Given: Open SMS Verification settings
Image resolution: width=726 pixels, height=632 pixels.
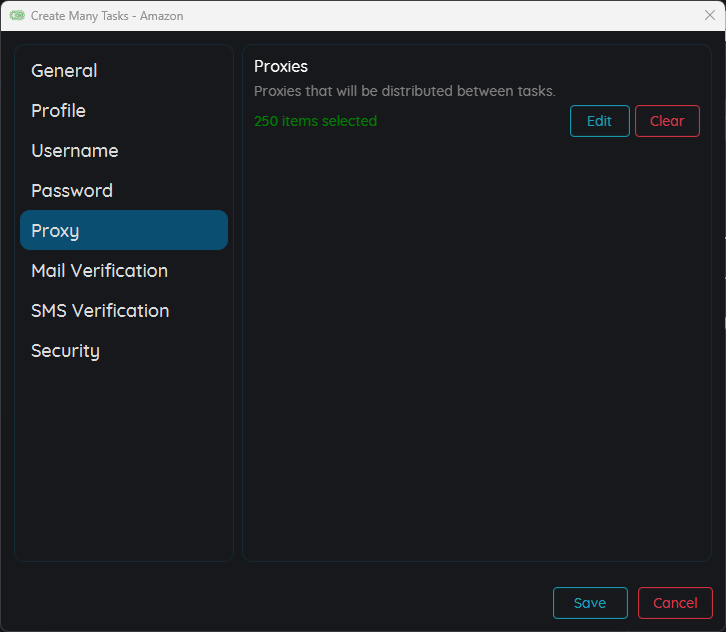Looking at the screenshot, I should [100, 311].
